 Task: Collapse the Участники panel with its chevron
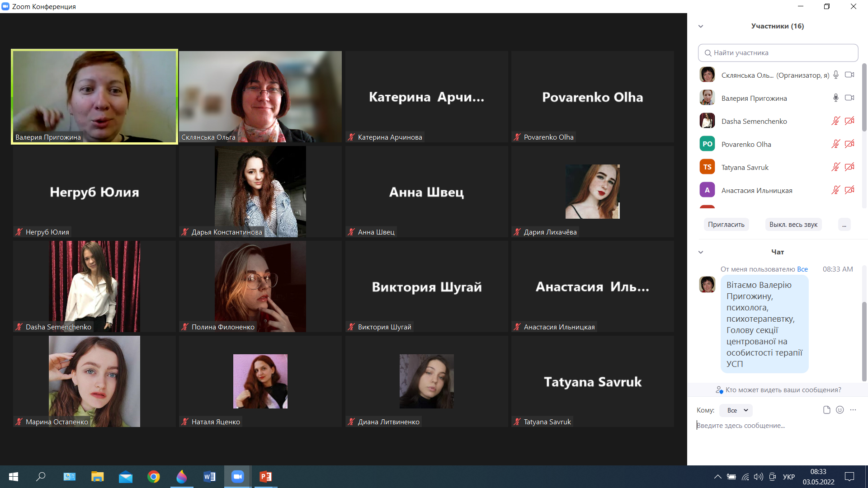click(x=701, y=26)
